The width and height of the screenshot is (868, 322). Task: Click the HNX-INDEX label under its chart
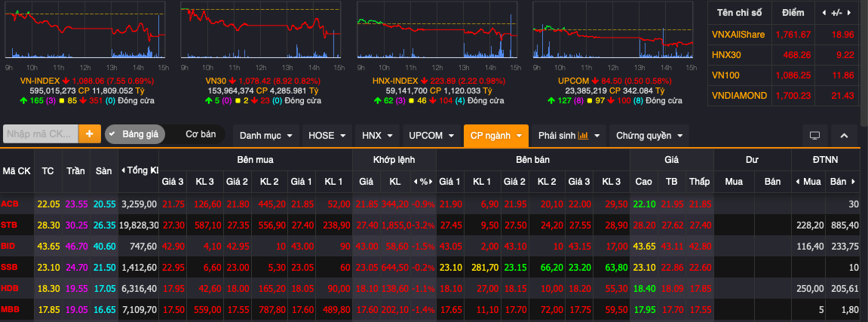coord(394,81)
